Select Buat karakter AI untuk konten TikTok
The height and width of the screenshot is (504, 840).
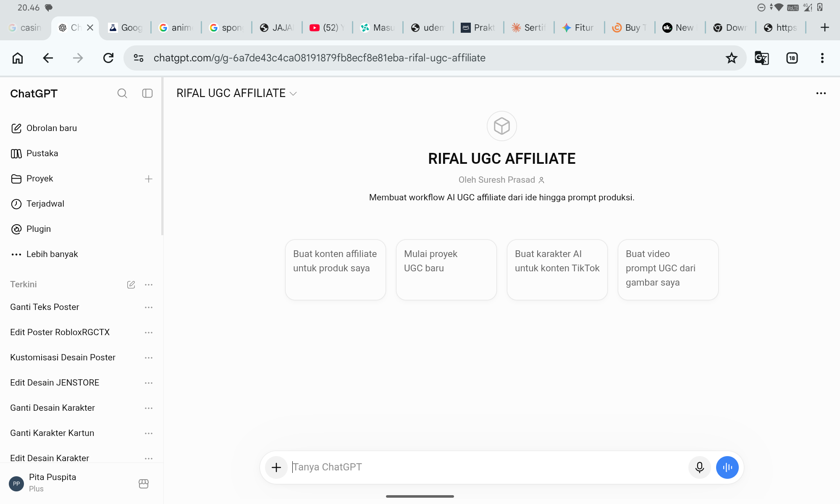(557, 270)
